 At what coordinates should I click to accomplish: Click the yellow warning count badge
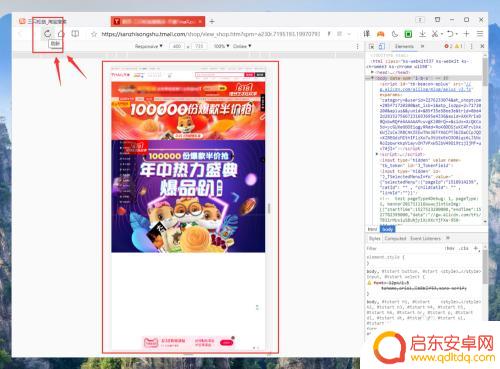tap(459, 46)
